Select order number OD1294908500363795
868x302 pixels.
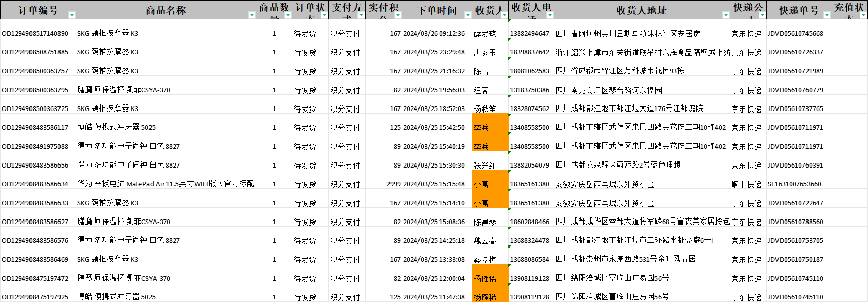tap(35, 90)
